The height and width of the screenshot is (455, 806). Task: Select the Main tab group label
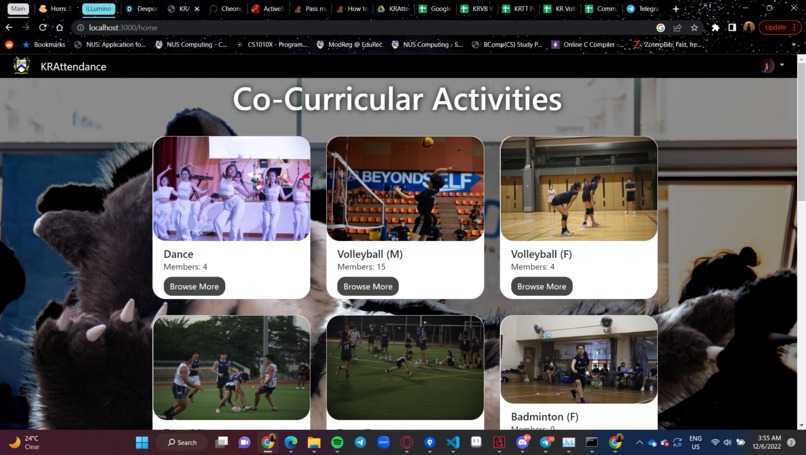tap(18, 9)
